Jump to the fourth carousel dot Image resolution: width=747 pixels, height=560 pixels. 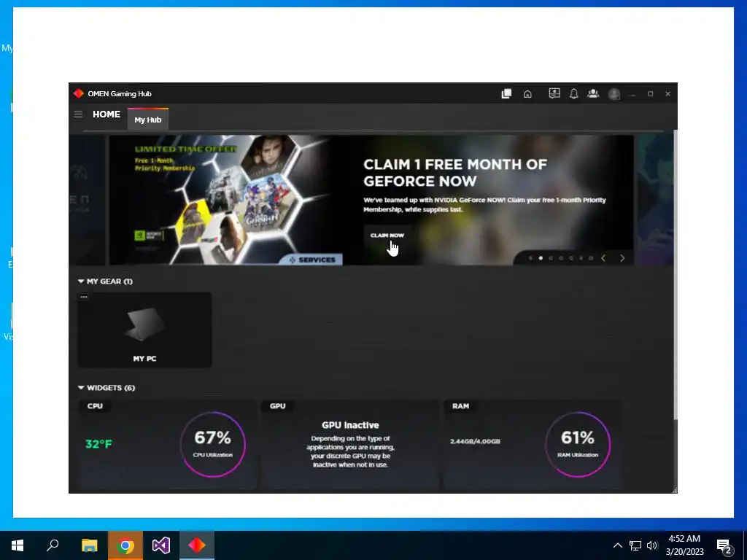coord(561,258)
